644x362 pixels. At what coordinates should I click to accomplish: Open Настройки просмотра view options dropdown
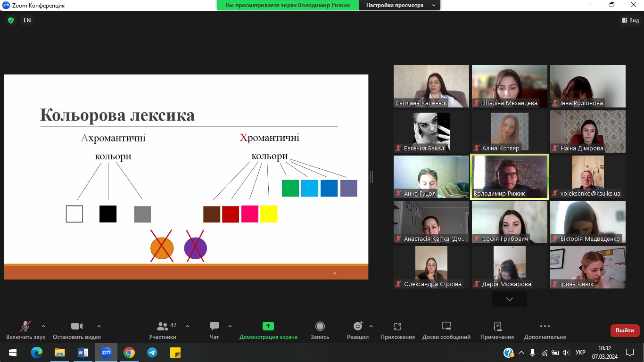coord(399,5)
